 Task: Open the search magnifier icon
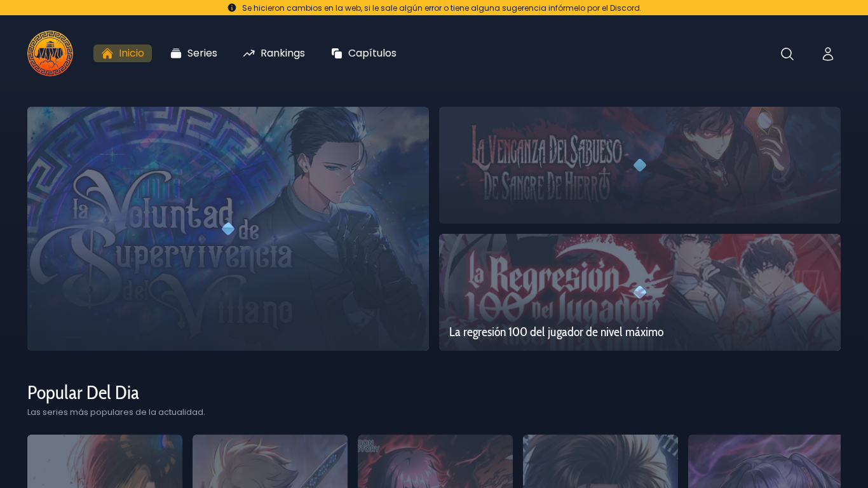point(787,54)
